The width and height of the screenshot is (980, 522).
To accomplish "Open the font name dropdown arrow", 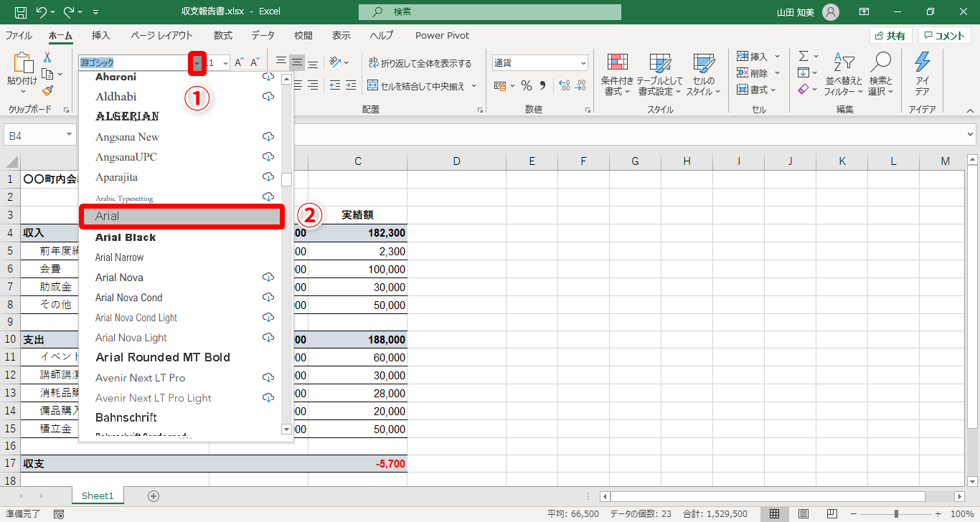I will click(x=197, y=63).
